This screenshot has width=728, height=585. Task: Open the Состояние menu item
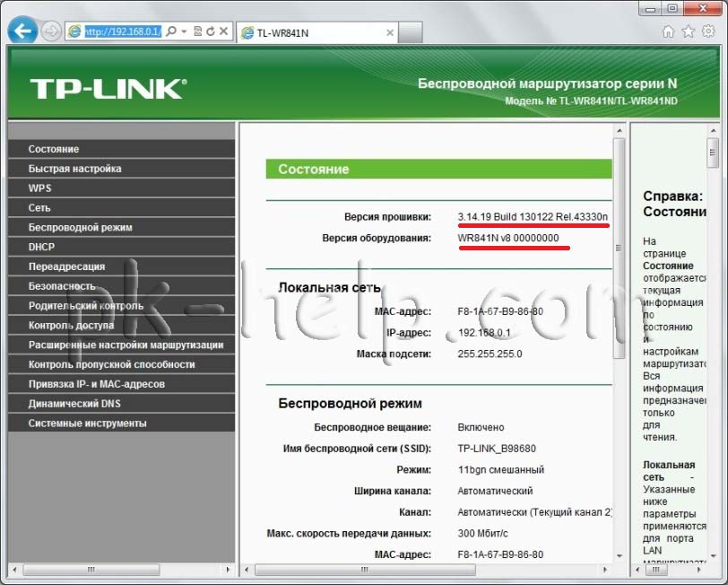[122, 149]
